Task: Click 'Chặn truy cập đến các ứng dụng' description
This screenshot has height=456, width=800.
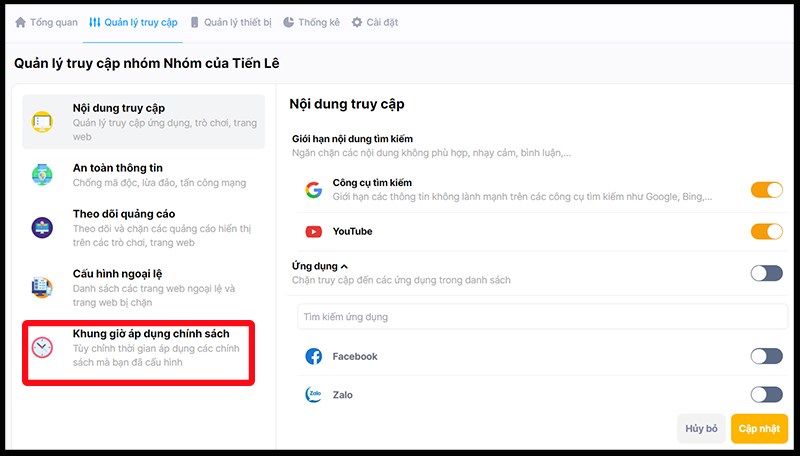Action: pos(401,280)
